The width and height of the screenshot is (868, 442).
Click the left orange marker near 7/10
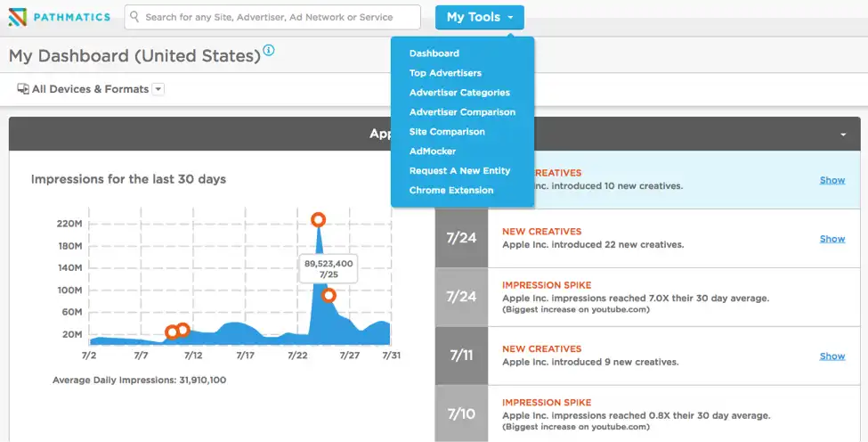tap(172, 332)
